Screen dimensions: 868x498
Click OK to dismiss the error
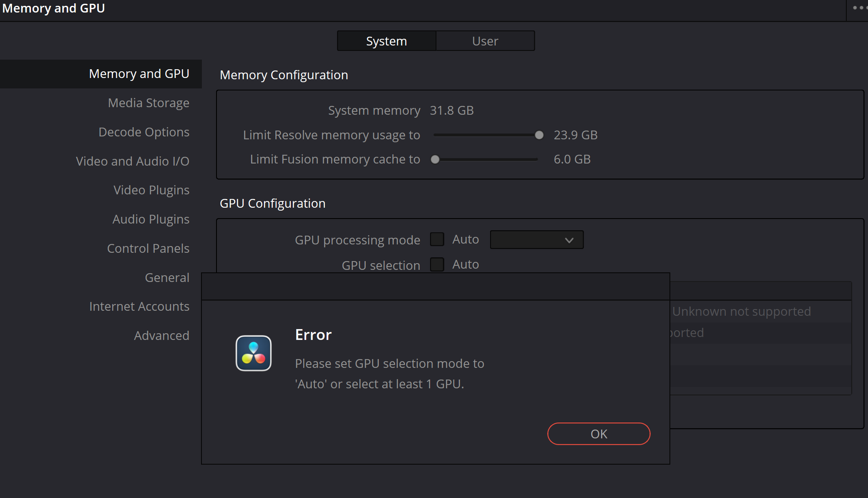tap(599, 434)
